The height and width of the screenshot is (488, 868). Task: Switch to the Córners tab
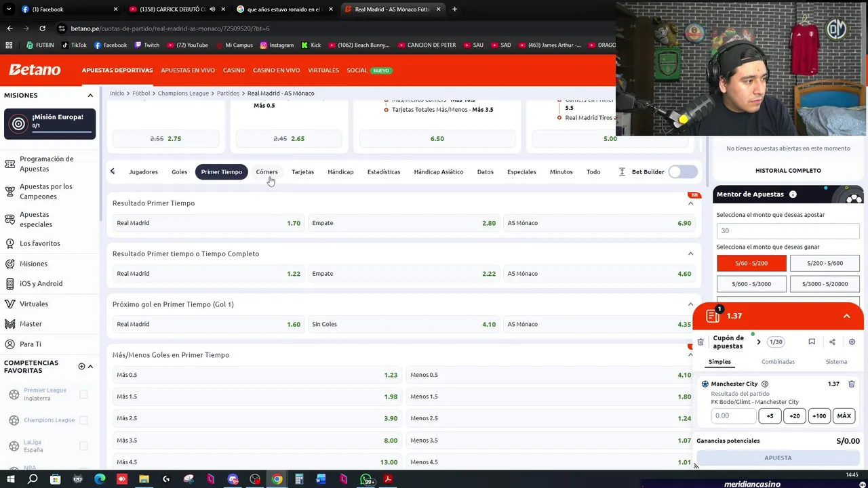coord(267,172)
